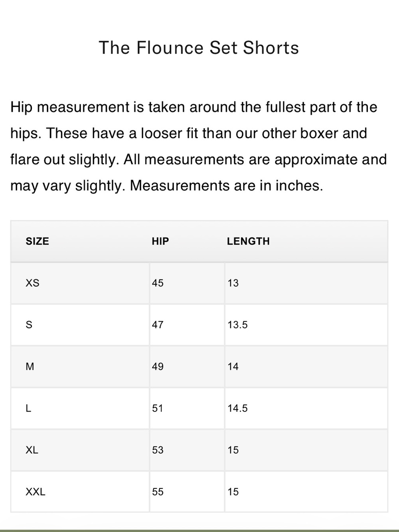Select hip value 49 for M
This screenshot has height=532, width=399.
click(x=158, y=366)
